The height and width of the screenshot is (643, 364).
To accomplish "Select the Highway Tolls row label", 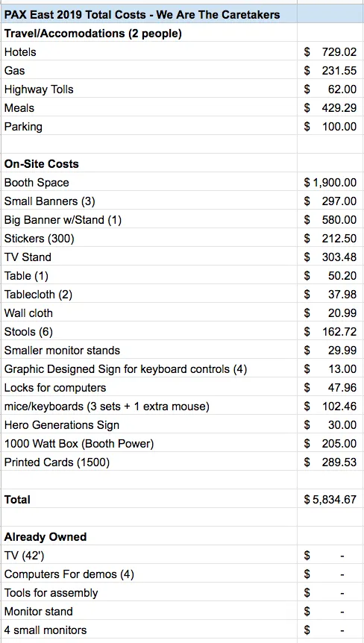I will click(x=148, y=89).
